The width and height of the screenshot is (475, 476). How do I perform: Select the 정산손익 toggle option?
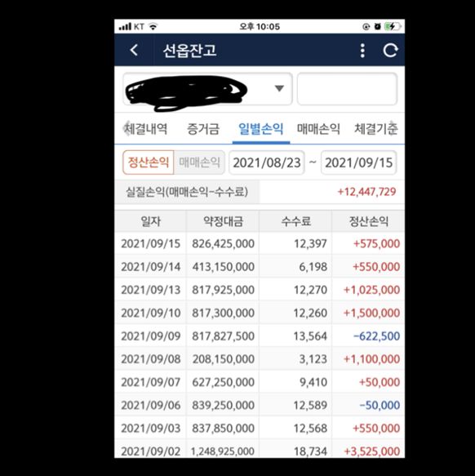pyautogui.click(x=148, y=162)
